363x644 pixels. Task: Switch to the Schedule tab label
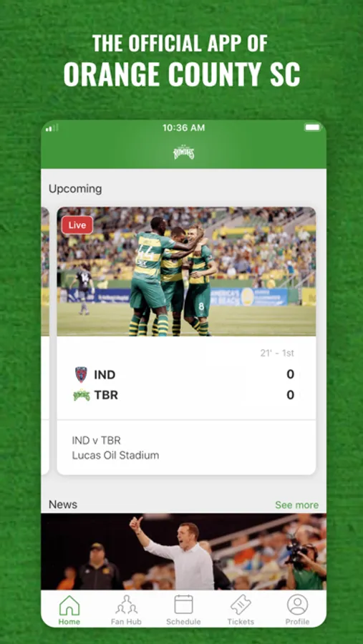click(x=183, y=622)
